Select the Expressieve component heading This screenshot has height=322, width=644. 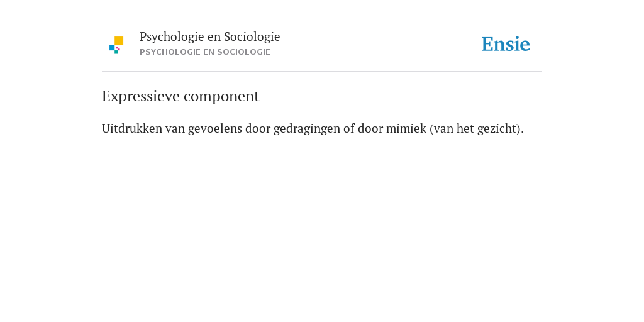[x=180, y=96]
